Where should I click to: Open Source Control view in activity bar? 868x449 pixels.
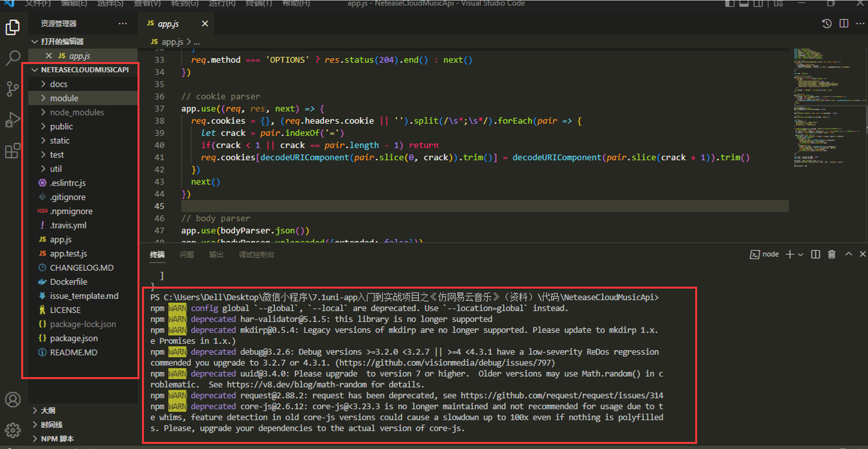click(x=13, y=89)
